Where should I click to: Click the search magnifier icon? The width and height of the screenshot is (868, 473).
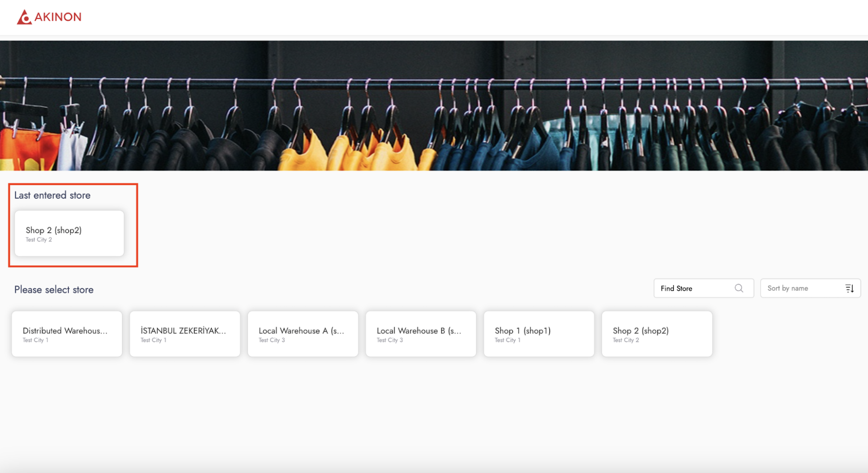[x=739, y=288]
